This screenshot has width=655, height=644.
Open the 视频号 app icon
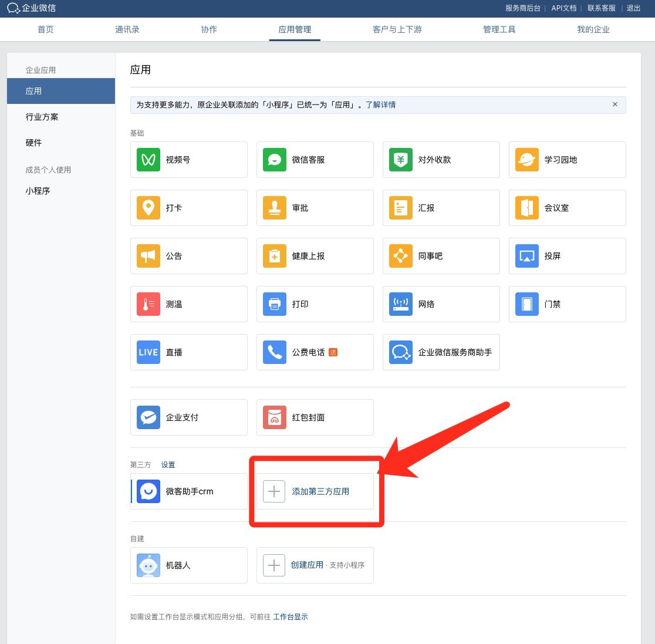(148, 160)
